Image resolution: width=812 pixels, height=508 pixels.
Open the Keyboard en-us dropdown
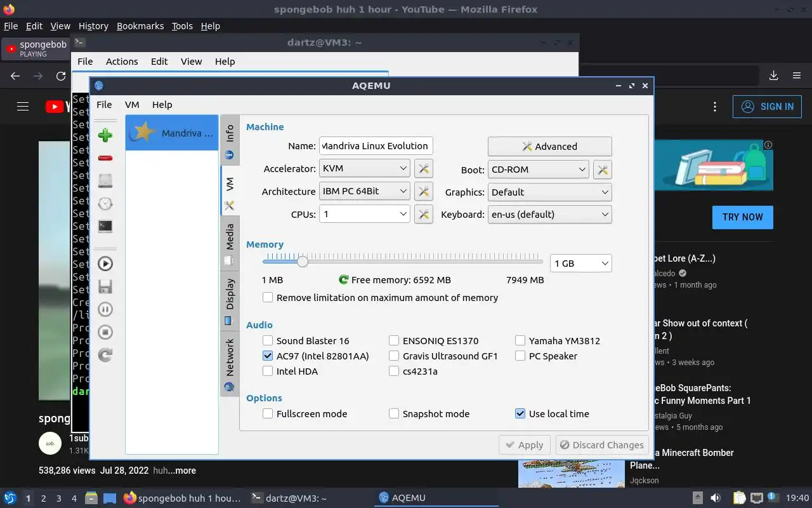549,214
